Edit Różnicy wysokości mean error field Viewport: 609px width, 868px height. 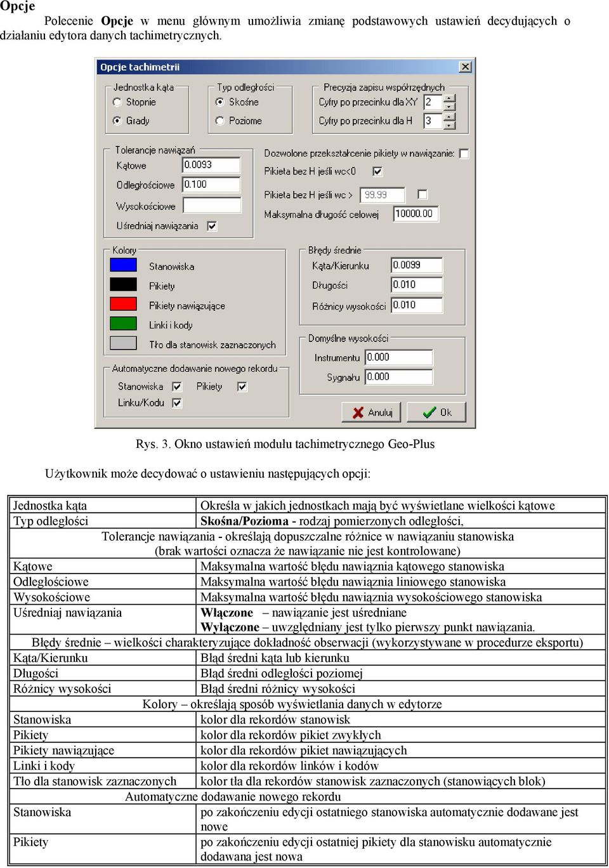(x=417, y=305)
